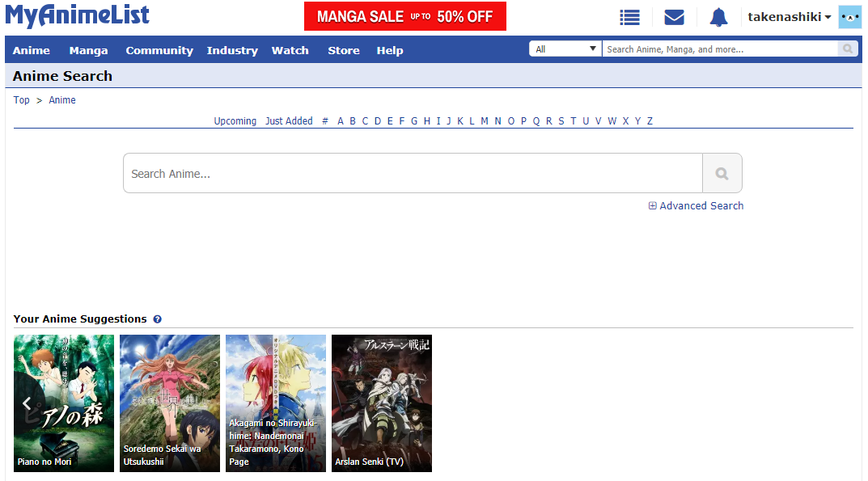Click the Just Added link

[289, 121]
